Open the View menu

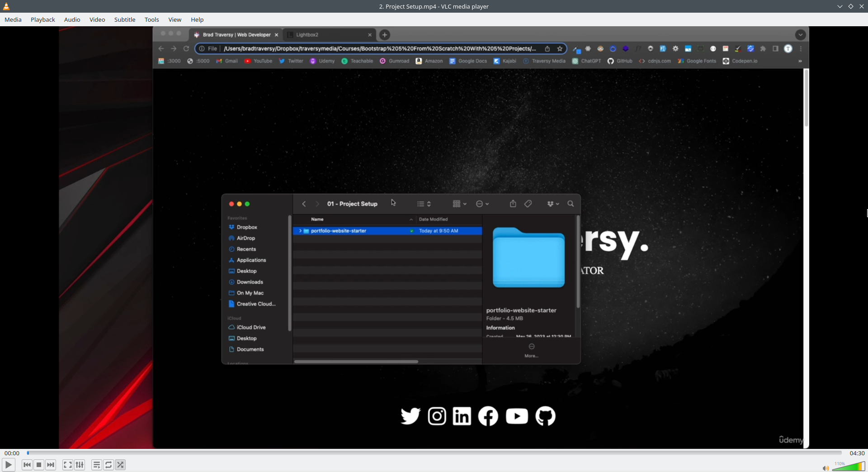(x=175, y=19)
